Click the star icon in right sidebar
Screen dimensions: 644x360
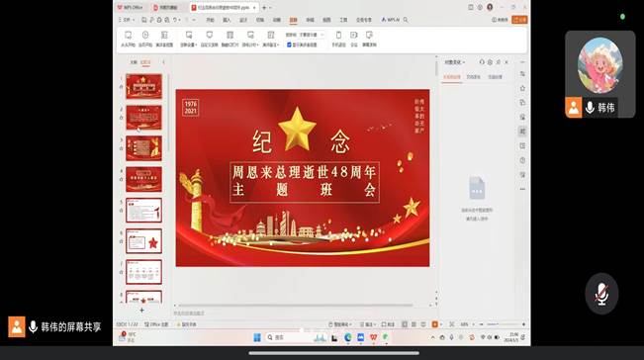click(522, 88)
